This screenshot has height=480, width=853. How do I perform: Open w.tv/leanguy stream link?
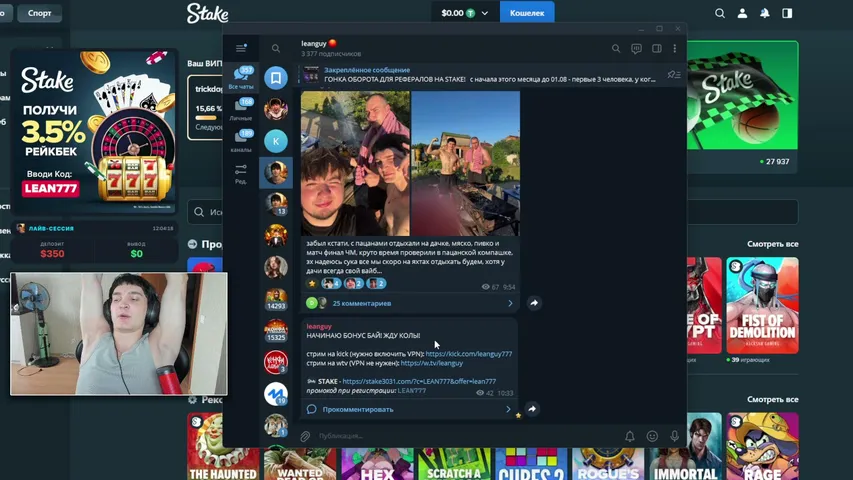(x=431, y=363)
